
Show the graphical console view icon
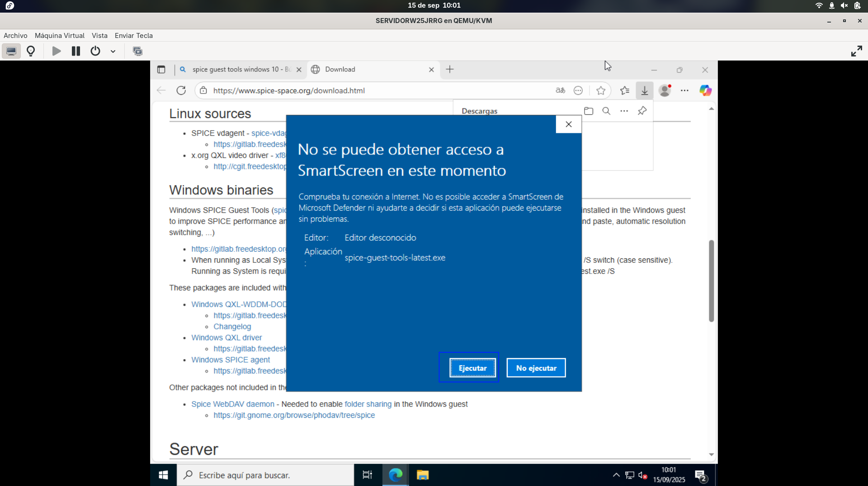tap(11, 51)
